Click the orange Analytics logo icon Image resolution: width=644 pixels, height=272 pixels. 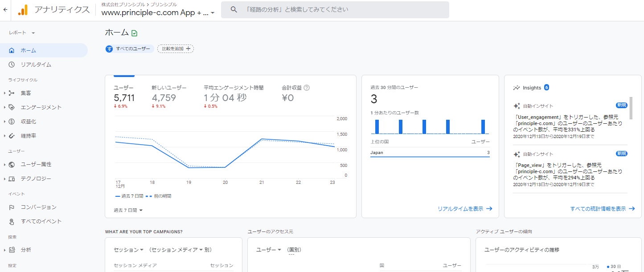coord(23,10)
